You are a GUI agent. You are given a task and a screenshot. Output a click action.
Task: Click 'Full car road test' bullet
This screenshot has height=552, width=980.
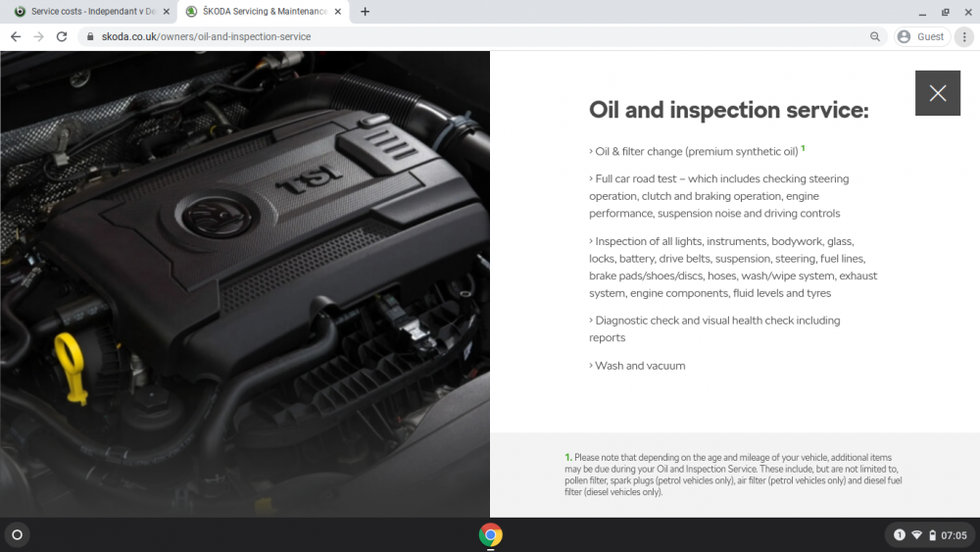tap(718, 196)
